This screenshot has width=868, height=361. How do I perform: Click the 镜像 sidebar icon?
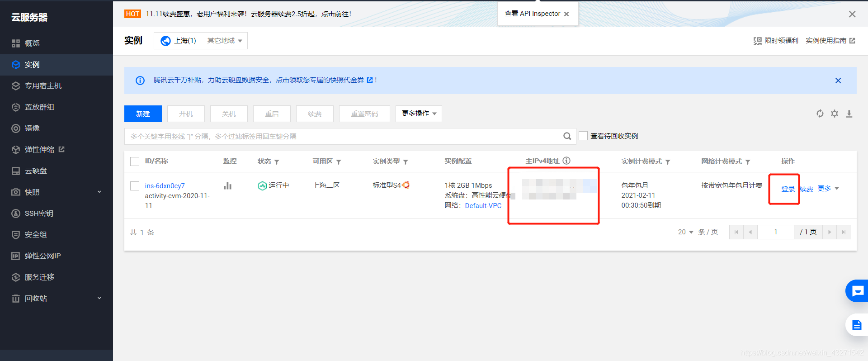[x=16, y=128]
